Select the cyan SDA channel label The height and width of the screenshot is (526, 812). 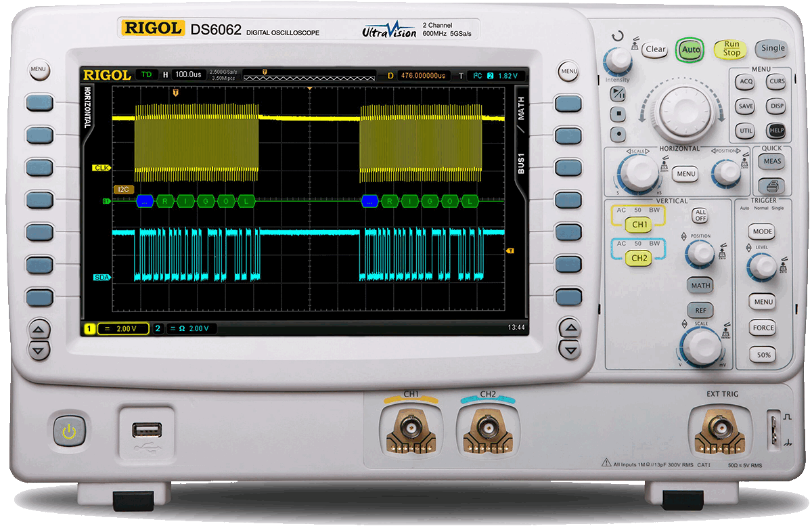[101, 278]
